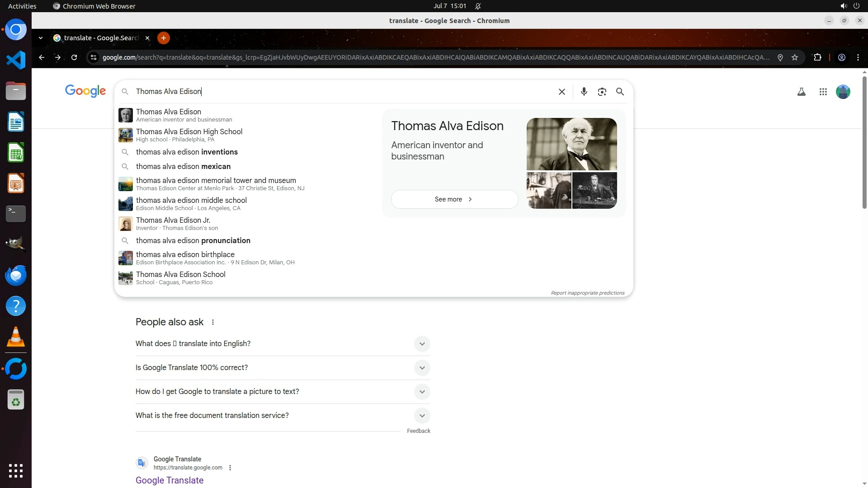Click the large Edison portrait thumbnail
868x488 pixels.
coord(571,144)
